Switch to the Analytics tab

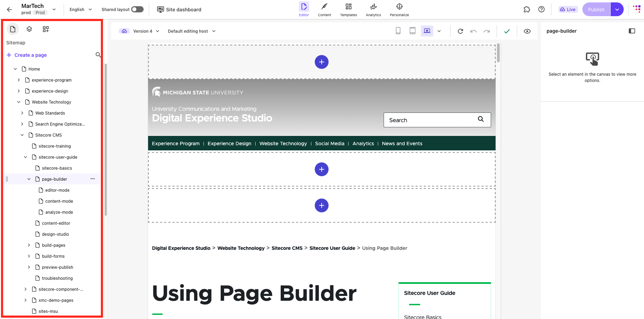tap(373, 10)
